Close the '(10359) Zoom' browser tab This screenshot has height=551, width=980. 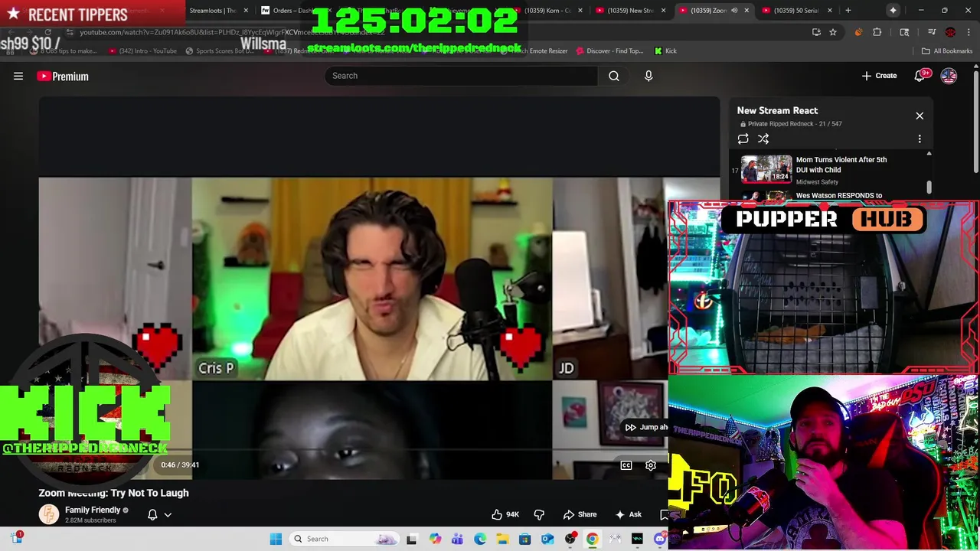pos(746,11)
